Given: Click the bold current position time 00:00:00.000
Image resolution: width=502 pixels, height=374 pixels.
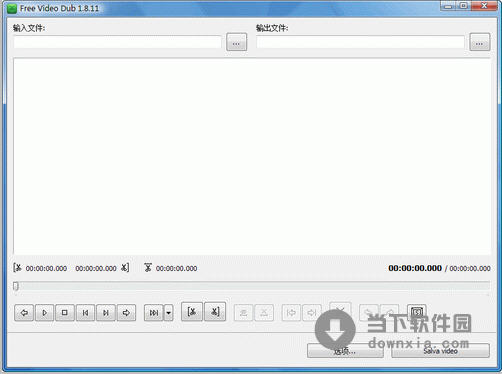Looking at the screenshot, I should click(415, 268).
